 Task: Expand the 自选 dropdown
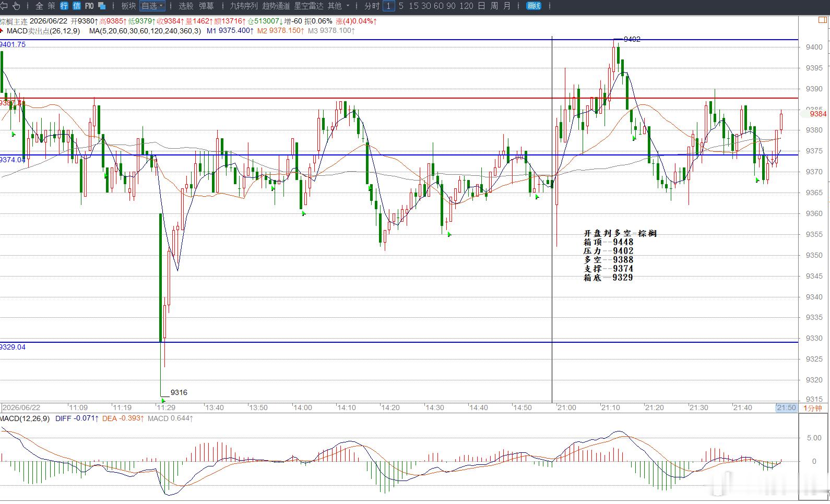(x=152, y=6)
